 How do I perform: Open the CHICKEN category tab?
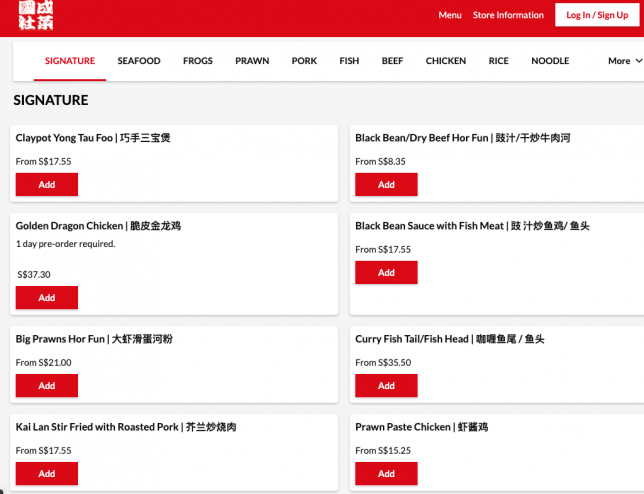[446, 61]
